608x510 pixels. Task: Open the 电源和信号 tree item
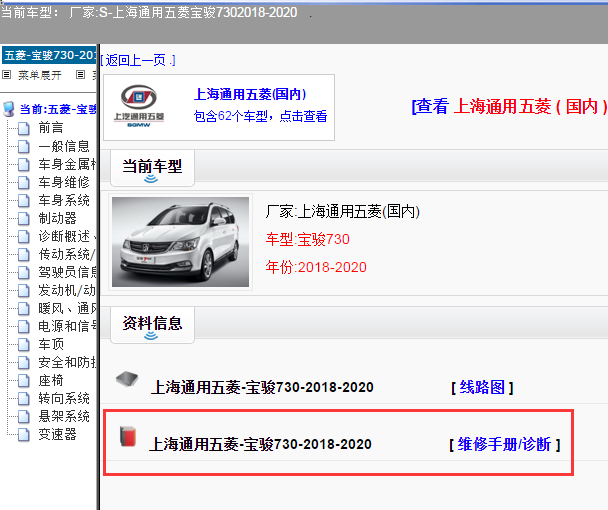pos(67,326)
